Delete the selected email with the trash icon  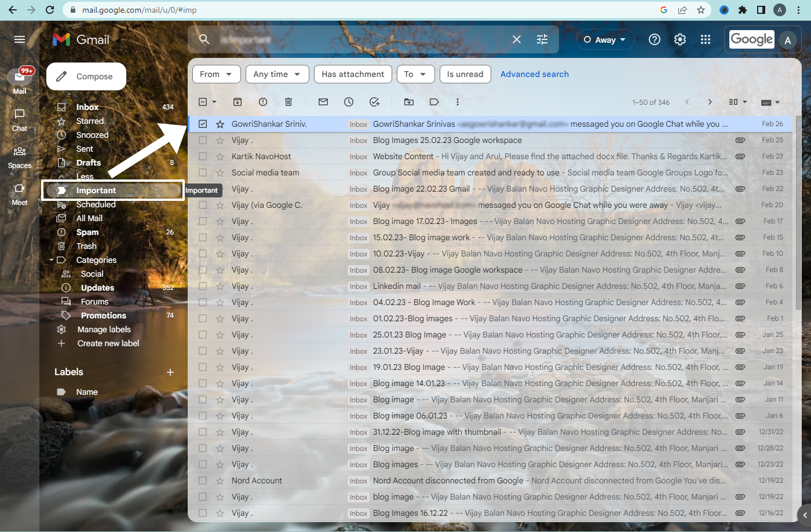(x=288, y=102)
